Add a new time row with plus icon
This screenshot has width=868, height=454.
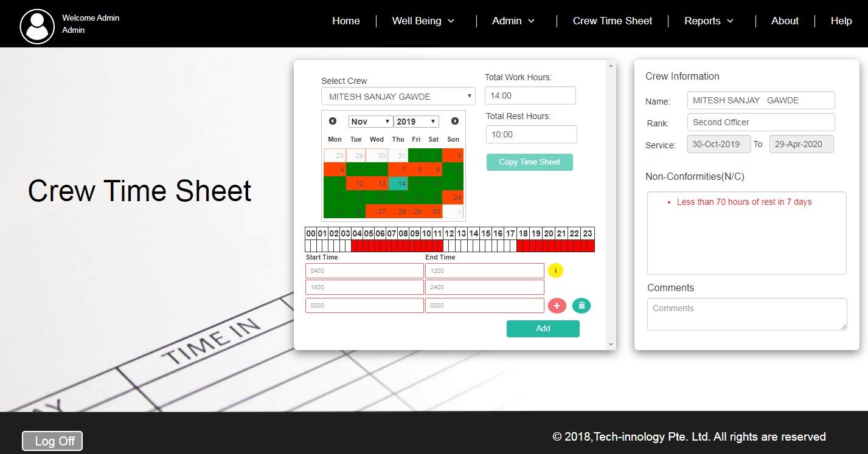[x=557, y=306]
